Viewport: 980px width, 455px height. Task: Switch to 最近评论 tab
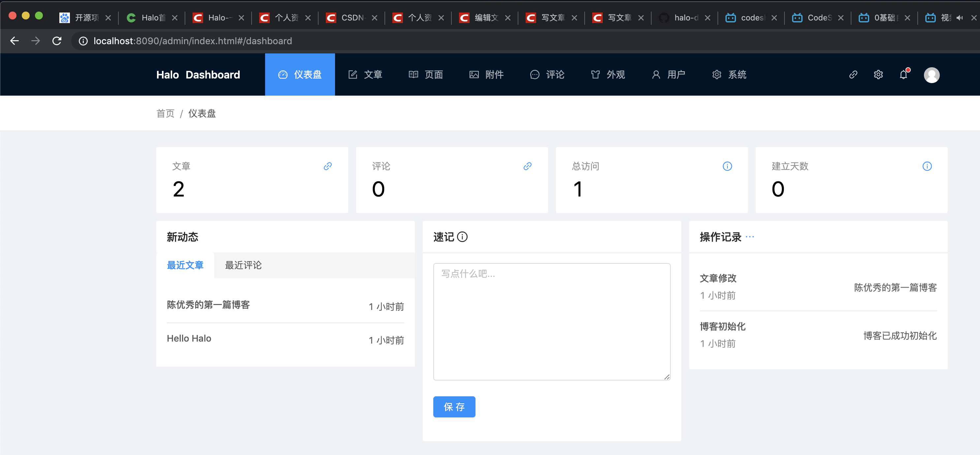coord(243,265)
